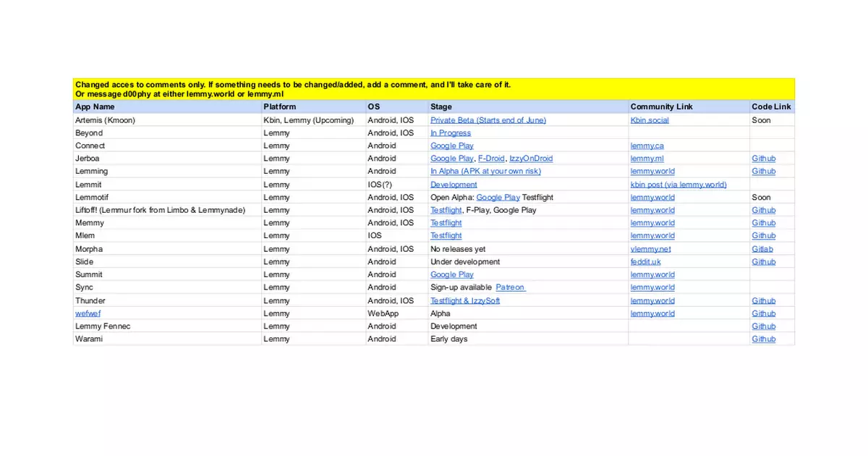The height and width of the screenshot is (456, 868).
Task: Open Beyond's In Progress link
Action: pos(451,133)
